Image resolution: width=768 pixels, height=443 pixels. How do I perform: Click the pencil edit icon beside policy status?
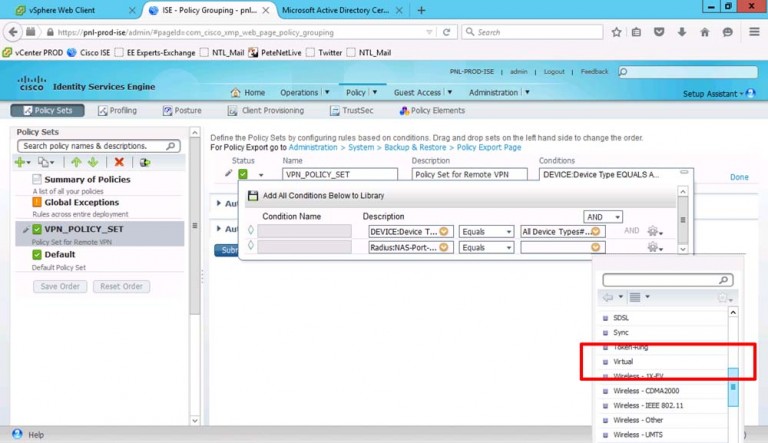228,173
